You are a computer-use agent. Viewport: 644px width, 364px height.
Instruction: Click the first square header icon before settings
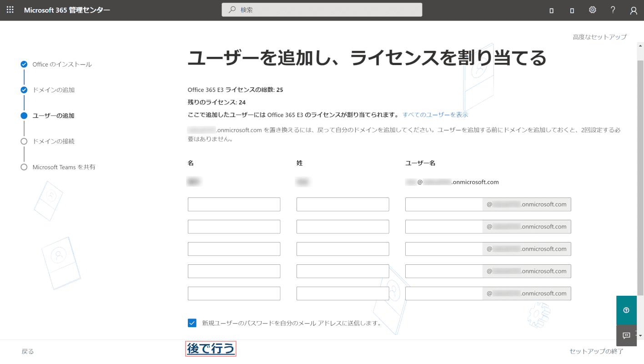(552, 10)
